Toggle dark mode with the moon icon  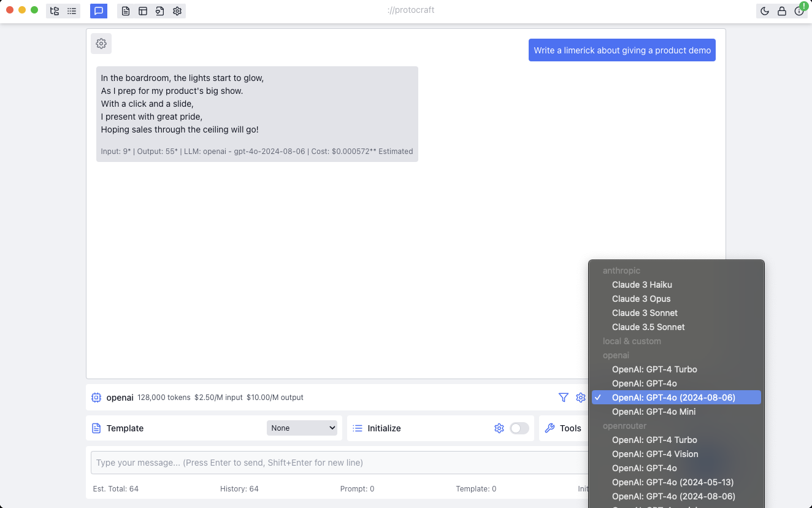(x=764, y=10)
